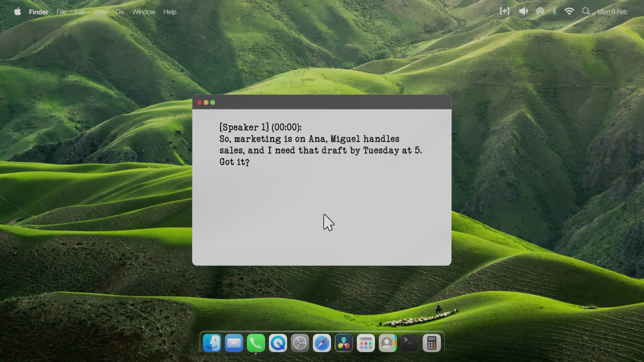Minimize the transcript window with the yellow button
This screenshot has height=362, width=644.
tap(206, 103)
